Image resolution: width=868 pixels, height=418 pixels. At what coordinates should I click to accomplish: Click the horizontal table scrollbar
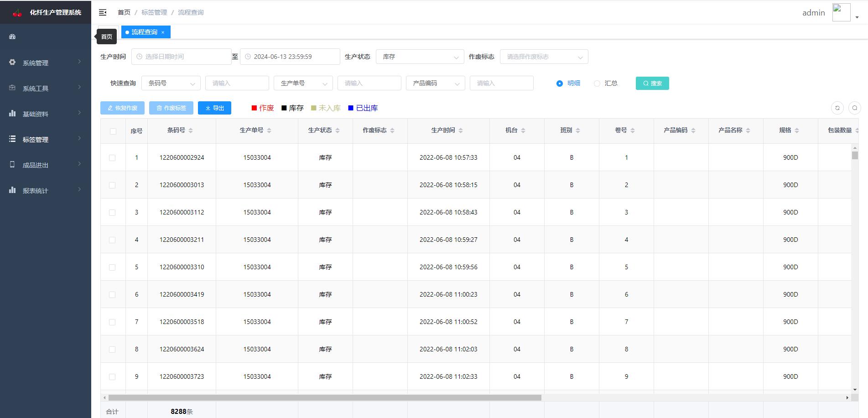click(325, 397)
